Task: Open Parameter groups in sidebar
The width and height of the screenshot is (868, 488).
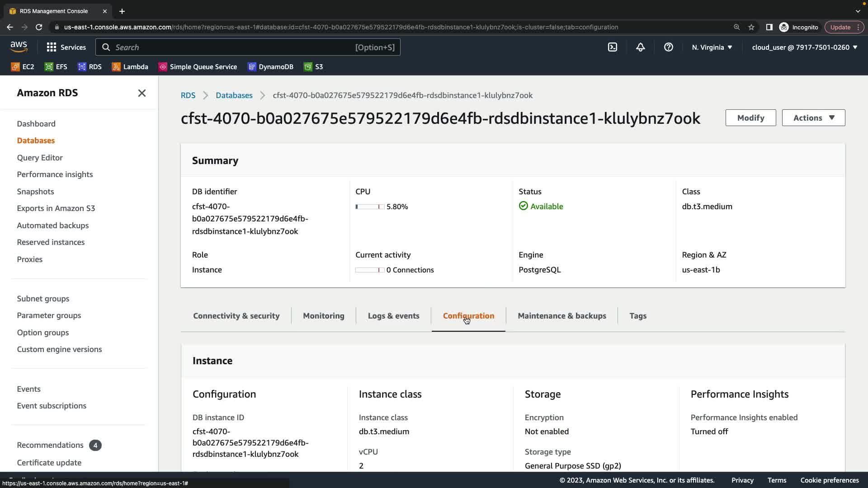Action: [x=49, y=315]
